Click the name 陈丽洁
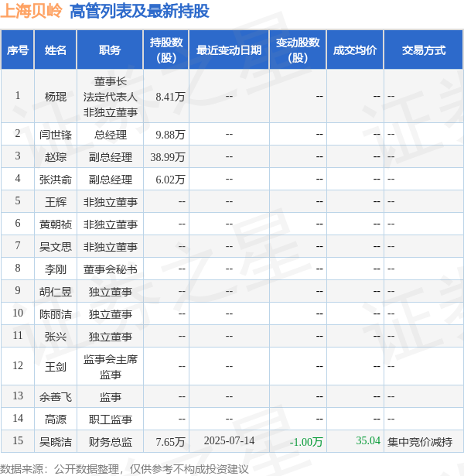This screenshot has width=464, height=476. click(56, 314)
